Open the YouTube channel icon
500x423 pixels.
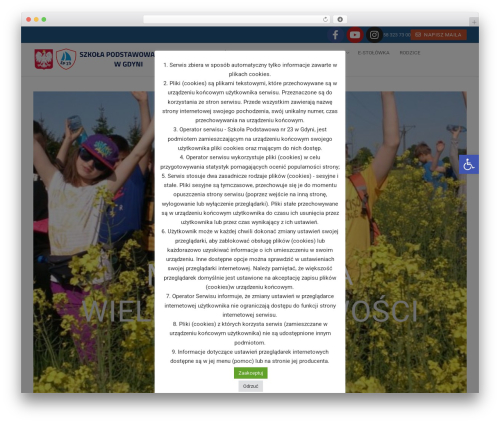(355, 35)
